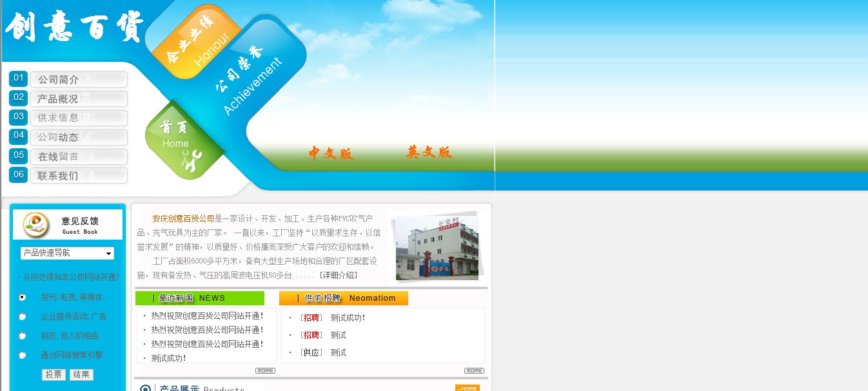Click the poll question 从何处得知本公司网站开通?
Viewport: 868px width, 391px height.
[71, 277]
